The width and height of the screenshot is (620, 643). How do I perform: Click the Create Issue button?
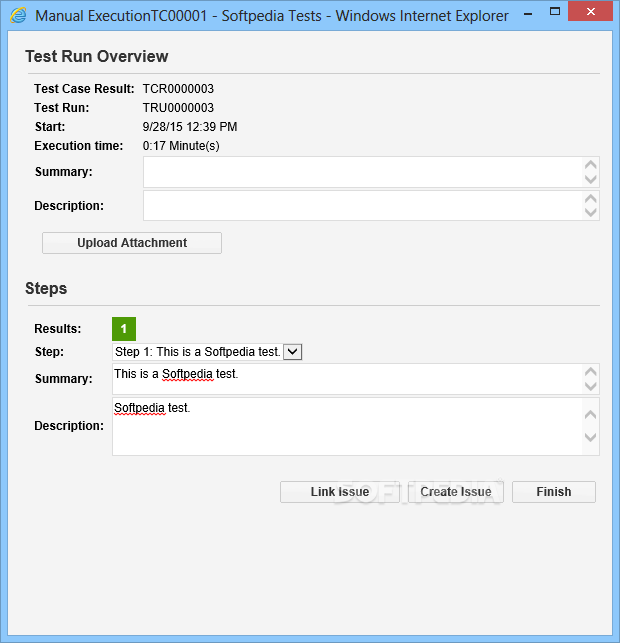[456, 492]
